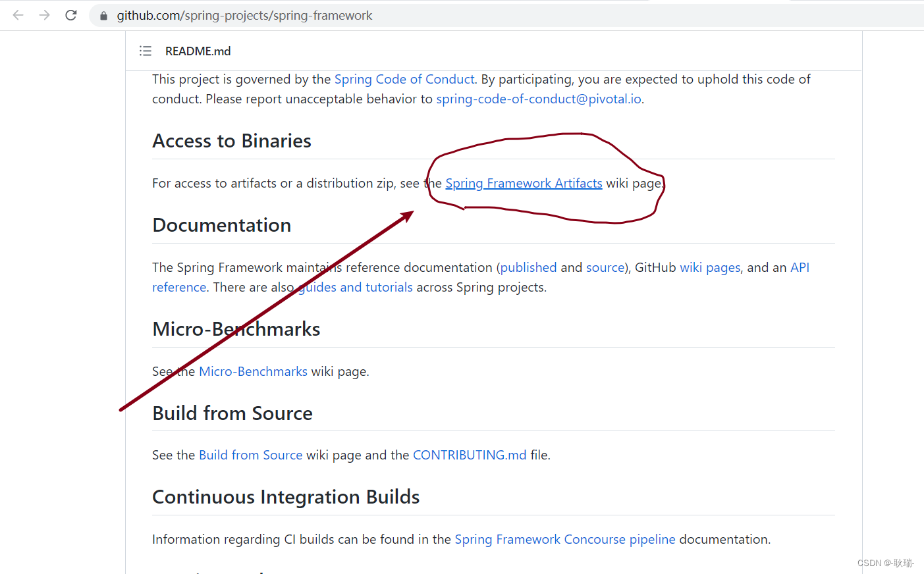Open the API reference link
Image resolution: width=924 pixels, height=574 pixels.
(x=800, y=267)
